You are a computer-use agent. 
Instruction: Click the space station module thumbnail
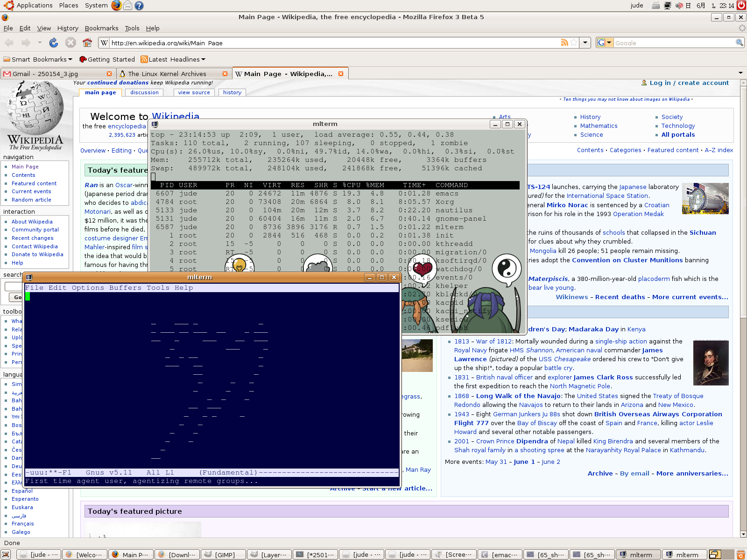tap(705, 198)
